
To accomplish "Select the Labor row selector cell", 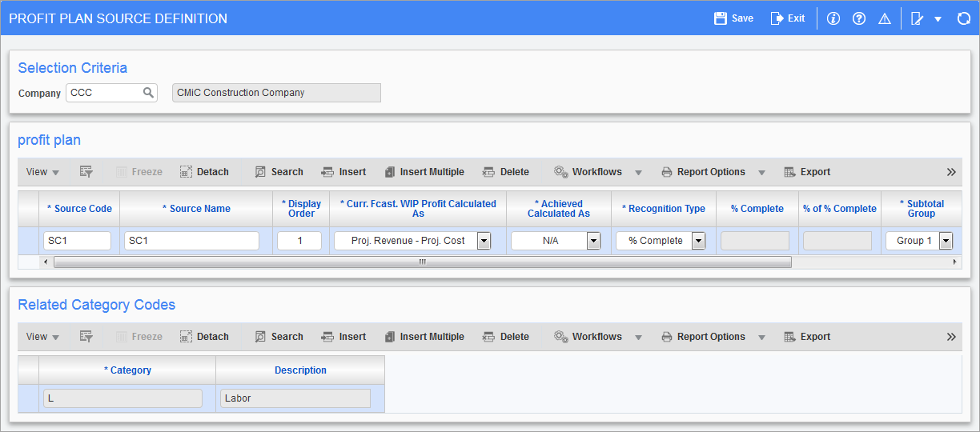I will click(28, 398).
